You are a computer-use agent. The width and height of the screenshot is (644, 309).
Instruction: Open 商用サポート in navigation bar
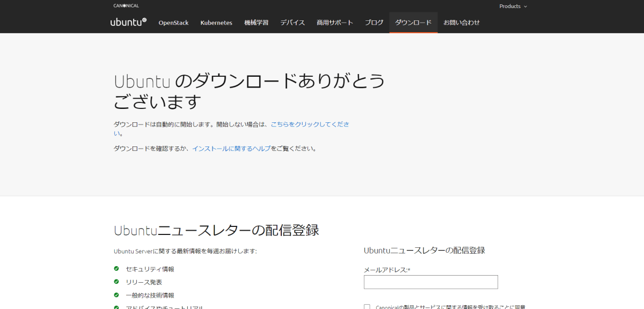click(x=335, y=23)
